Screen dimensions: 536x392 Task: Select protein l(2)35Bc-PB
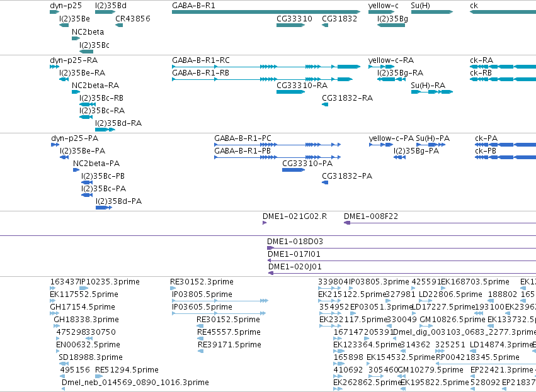87,182
